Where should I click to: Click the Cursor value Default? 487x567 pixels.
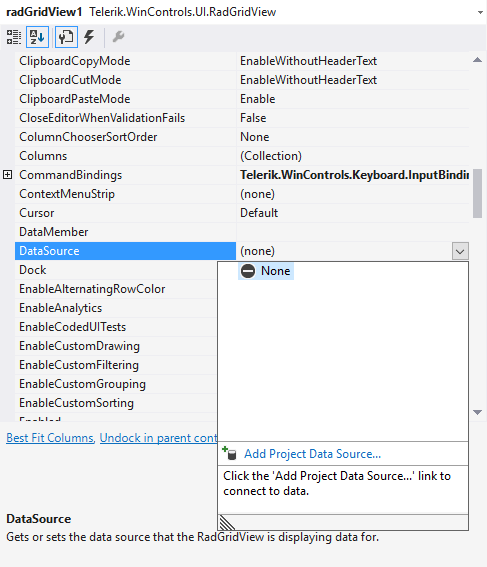pyautogui.click(x=259, y=213)
